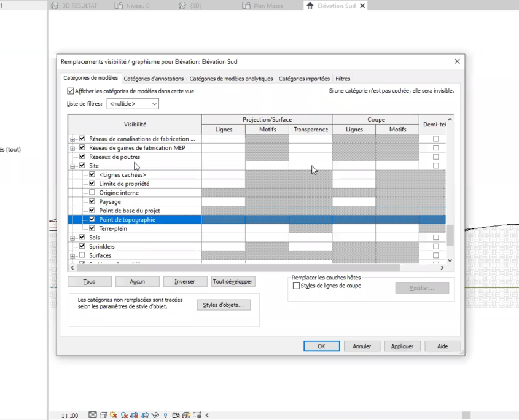519x420 pixels.
Task: Select the Catégories de modèles tab
Action: [x=91, y=78]
